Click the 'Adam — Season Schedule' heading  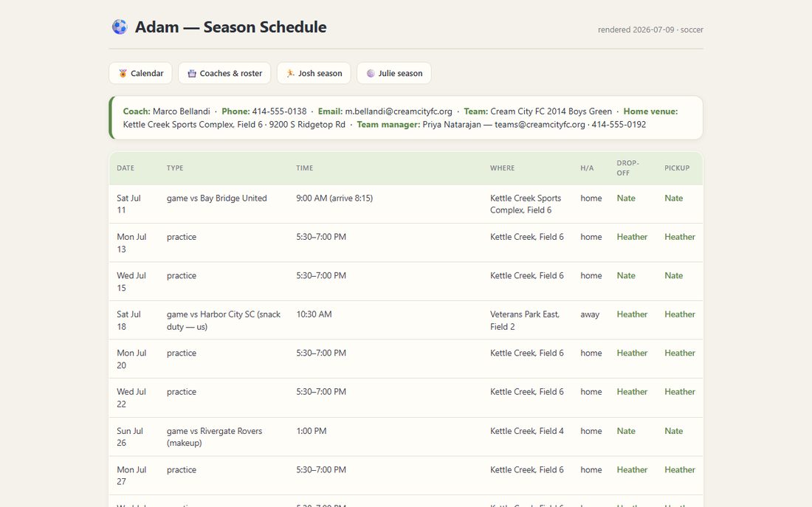pyautogui.click(x=230, y=27)
